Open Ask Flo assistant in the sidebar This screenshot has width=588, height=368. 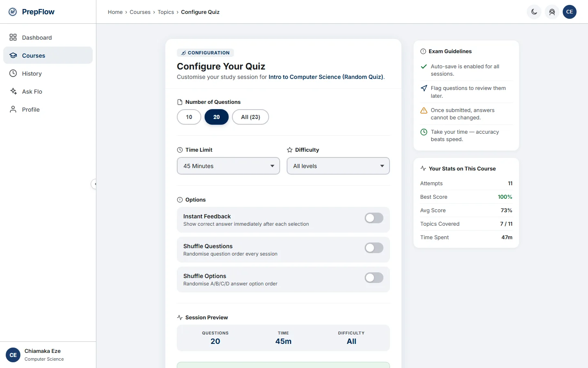48,92
